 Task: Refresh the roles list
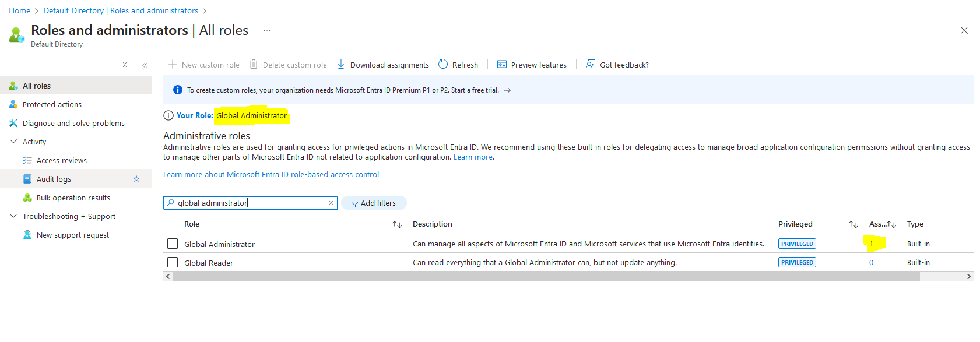point(458,65)
